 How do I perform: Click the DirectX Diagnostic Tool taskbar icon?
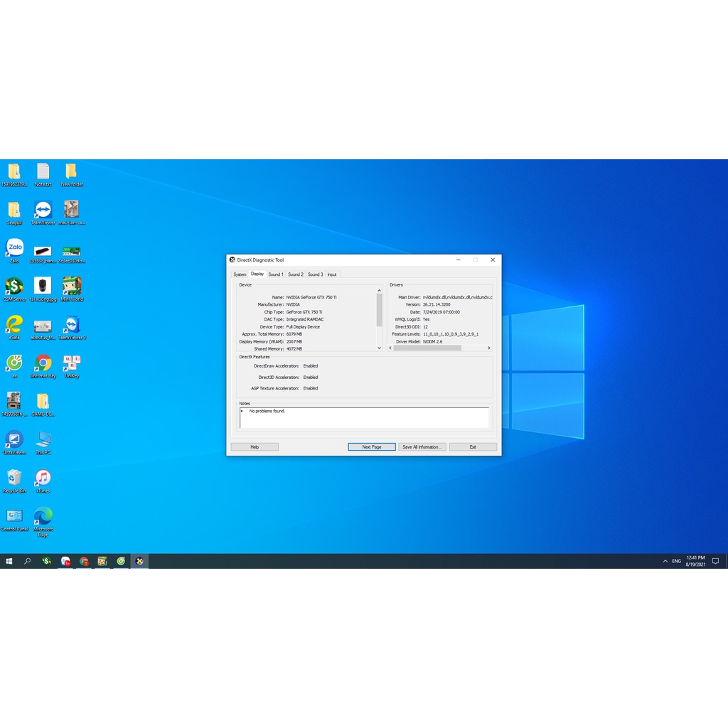pyautogui.click(x=139, y=561)
